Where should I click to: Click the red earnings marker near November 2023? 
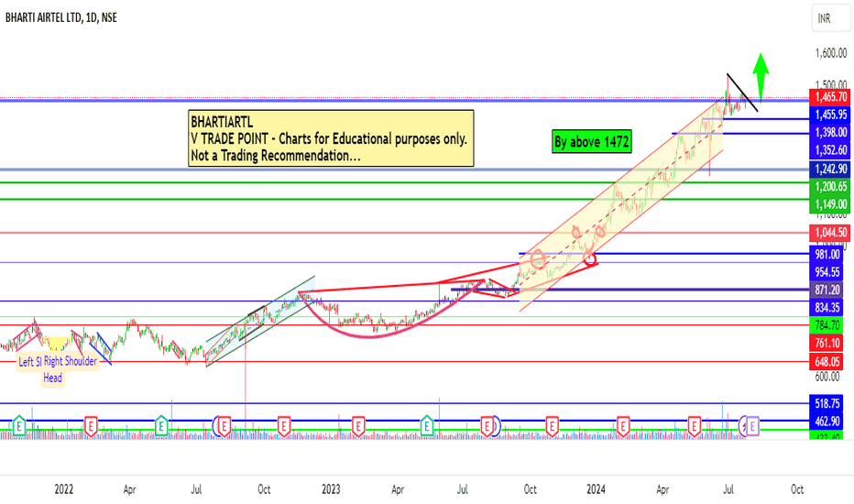[x=552, y=425]
